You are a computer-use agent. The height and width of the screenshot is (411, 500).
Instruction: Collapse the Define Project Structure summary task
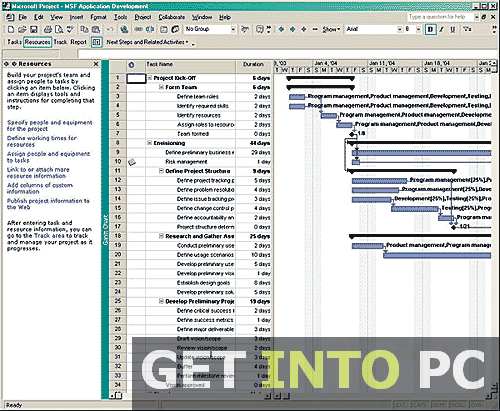[161, 171]
